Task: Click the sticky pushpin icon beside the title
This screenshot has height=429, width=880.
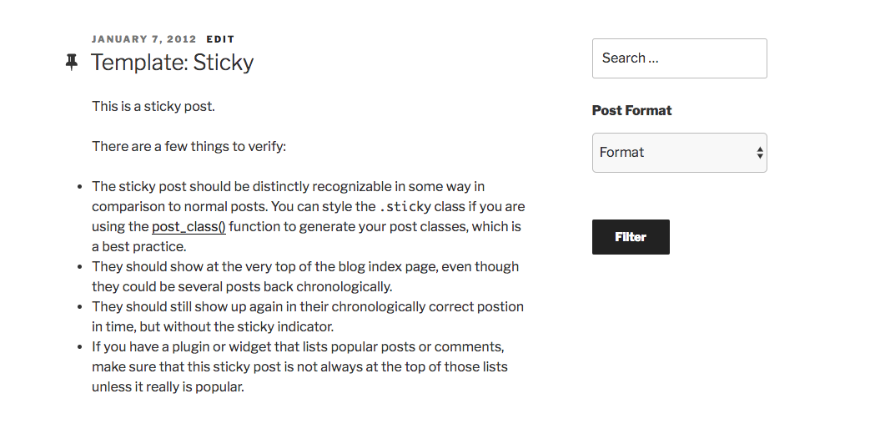Action: pyautogui.click(x=71, y=62)
